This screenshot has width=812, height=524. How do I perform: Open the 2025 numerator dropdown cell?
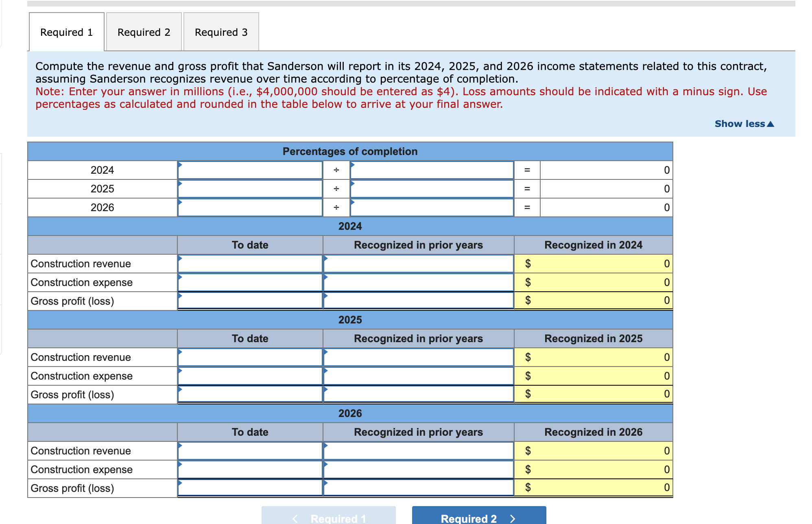click(250, 189)
